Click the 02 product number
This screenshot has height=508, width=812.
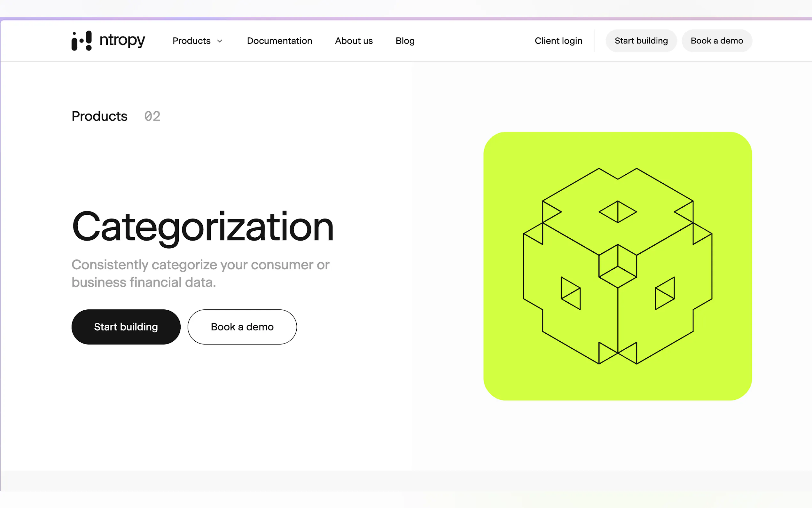(152, 116)
